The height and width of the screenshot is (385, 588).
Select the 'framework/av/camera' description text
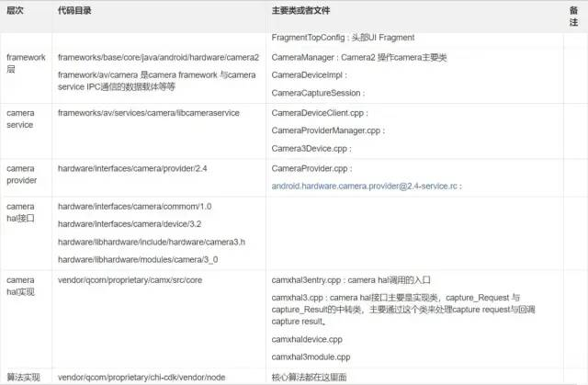157,81
